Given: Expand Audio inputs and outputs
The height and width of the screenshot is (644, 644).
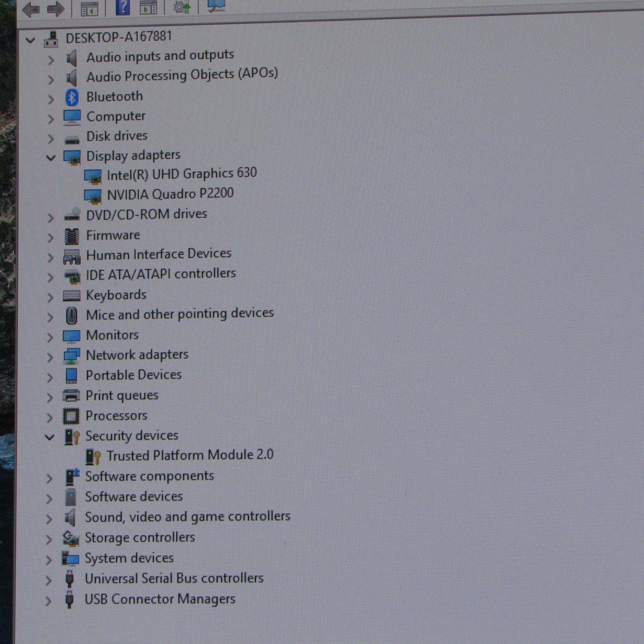Looking at the screenshot, I should coord(51,60).
